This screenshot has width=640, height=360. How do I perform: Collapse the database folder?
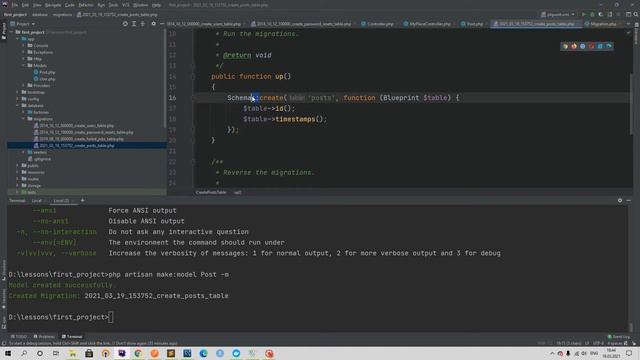pos(18,105)
